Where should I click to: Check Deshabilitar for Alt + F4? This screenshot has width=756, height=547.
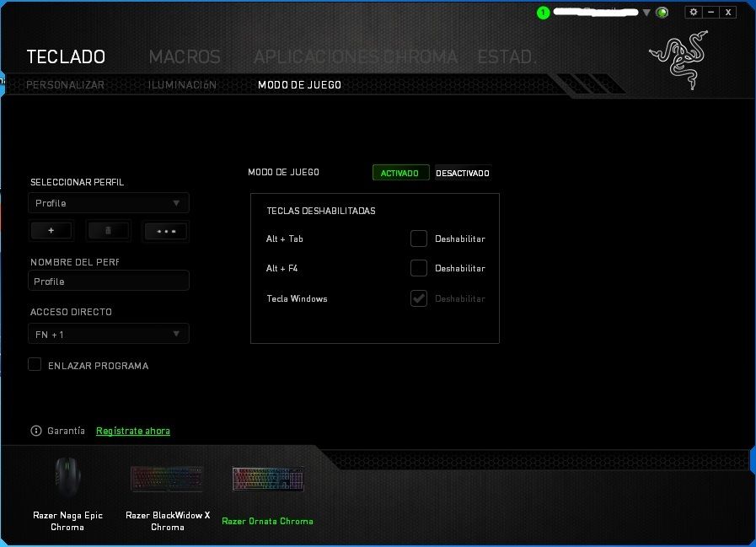419,268
